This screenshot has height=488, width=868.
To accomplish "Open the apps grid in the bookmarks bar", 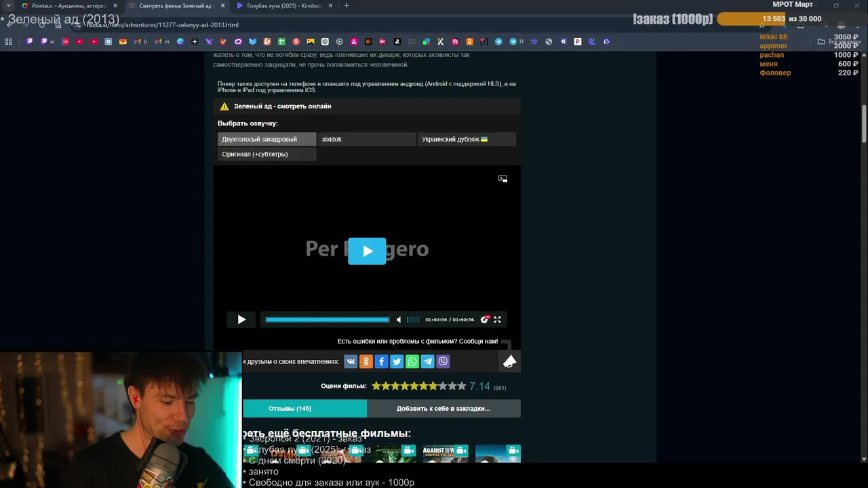I will (8, 41).
